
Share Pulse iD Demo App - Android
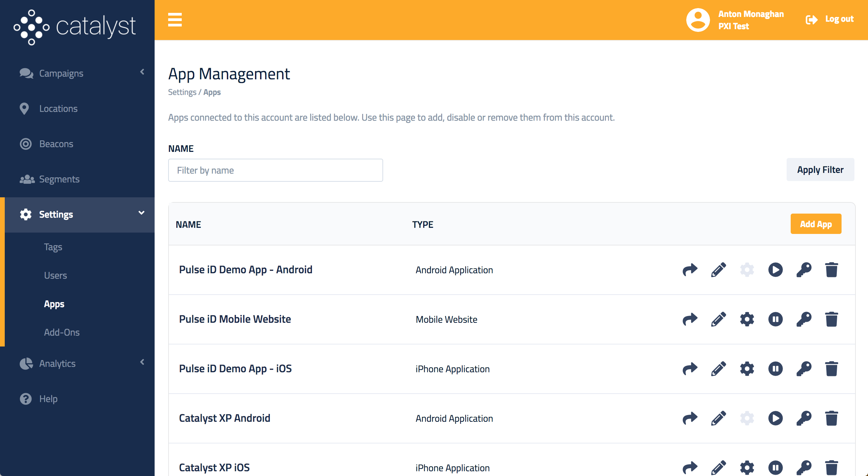pos(690,270)
